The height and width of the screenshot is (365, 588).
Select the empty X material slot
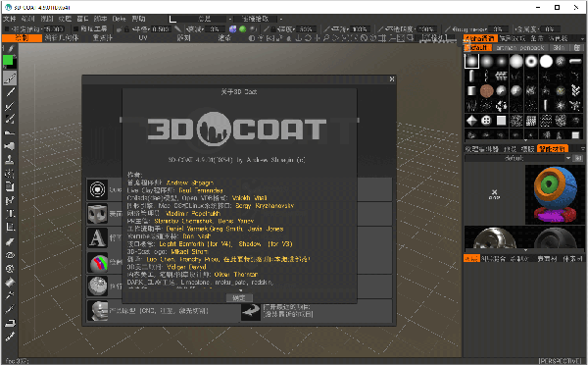[x=494, y=194]
